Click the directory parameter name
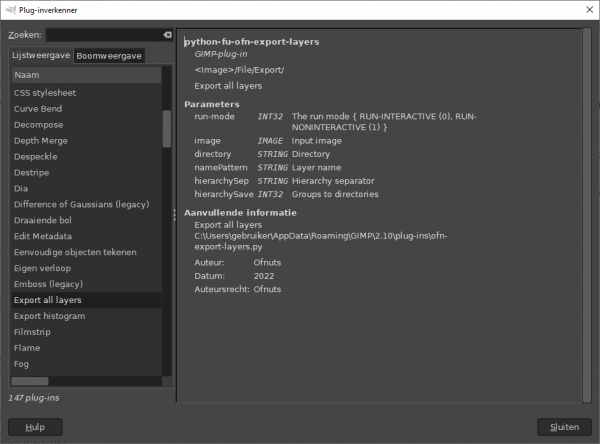This screenshot has height=444, width=600. pos(213,154)
